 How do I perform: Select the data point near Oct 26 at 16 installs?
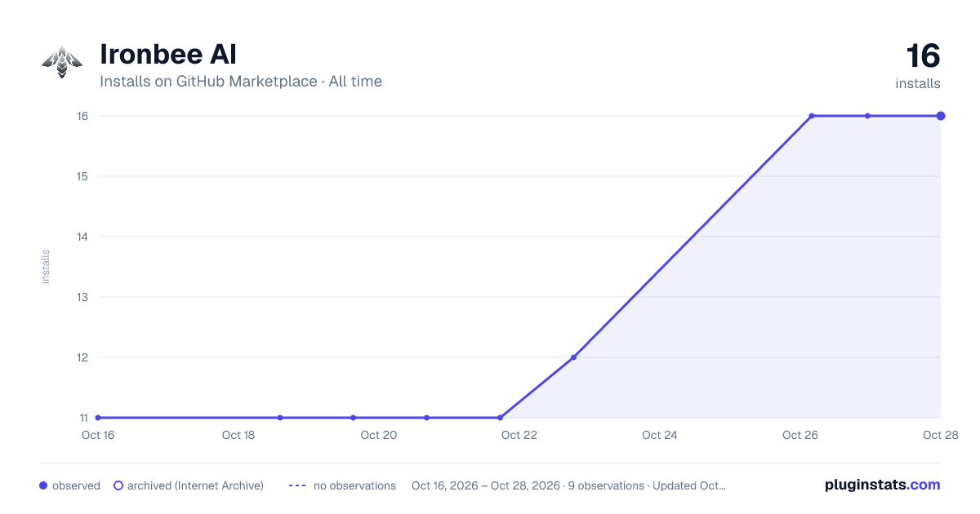coord(812,116)
